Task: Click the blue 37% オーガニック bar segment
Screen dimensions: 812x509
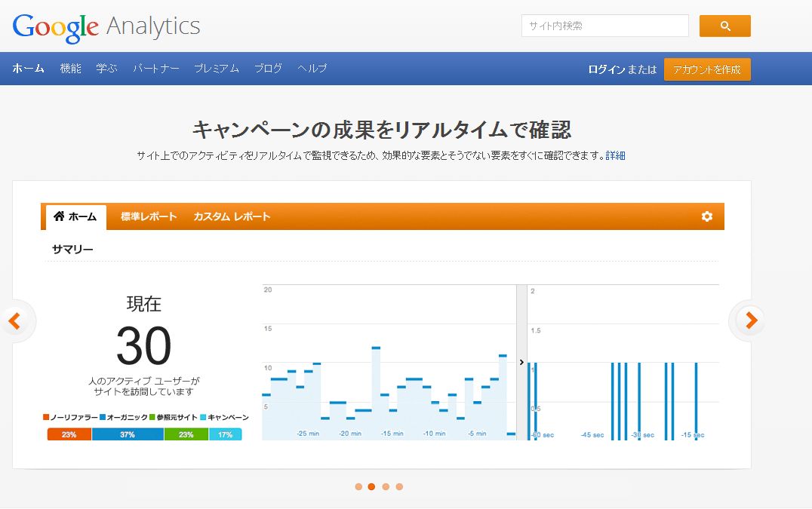Action: point(128,434)
